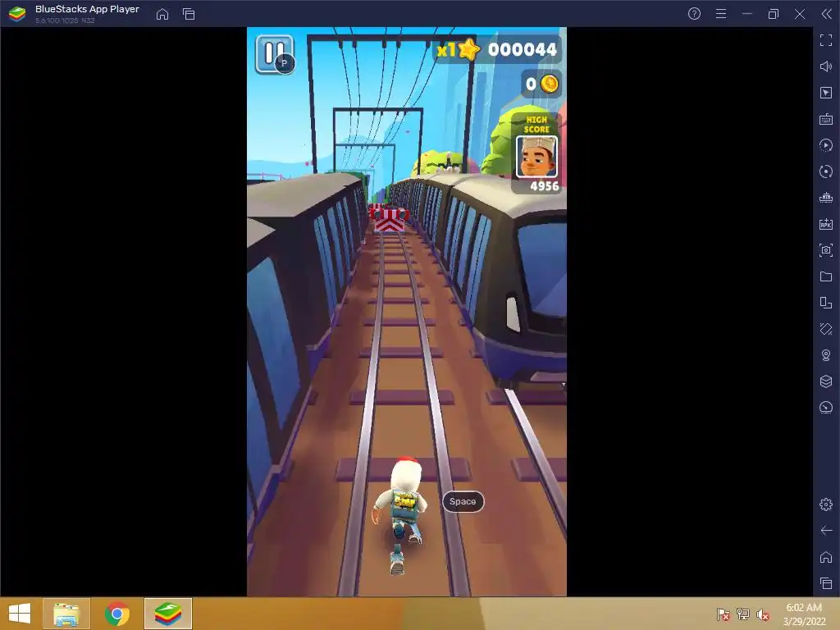Click the P key overlay badge
Viewport: 840px width, 630px height.
(285, 63)
